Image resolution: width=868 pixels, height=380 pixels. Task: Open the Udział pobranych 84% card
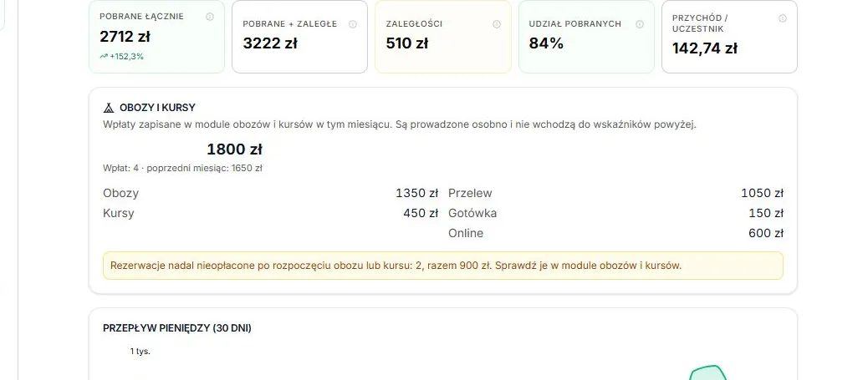click(586, 37)
